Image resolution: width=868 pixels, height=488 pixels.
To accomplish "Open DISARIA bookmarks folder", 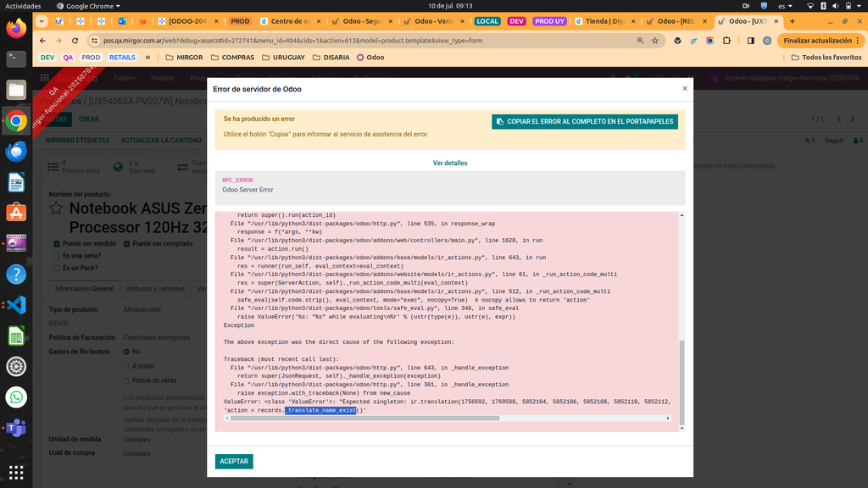I will [331, 57].
